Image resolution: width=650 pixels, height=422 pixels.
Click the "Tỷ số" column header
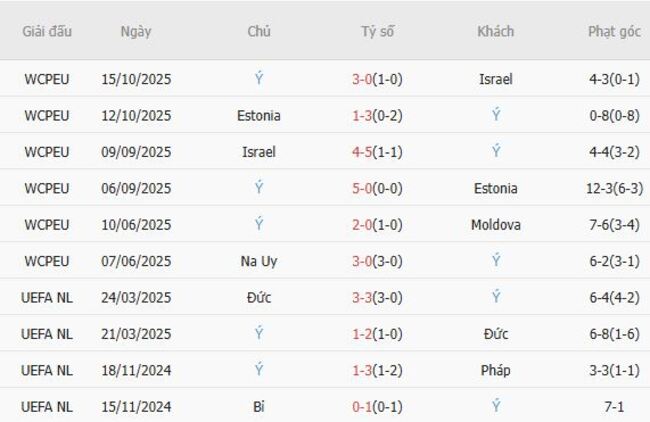click(377, 31)
